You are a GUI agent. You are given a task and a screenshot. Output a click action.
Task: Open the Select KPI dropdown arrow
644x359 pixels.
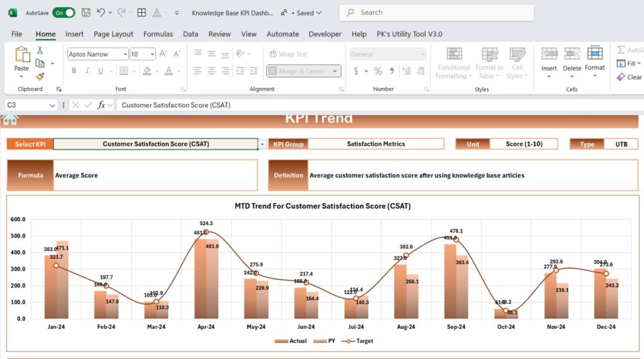262,144
